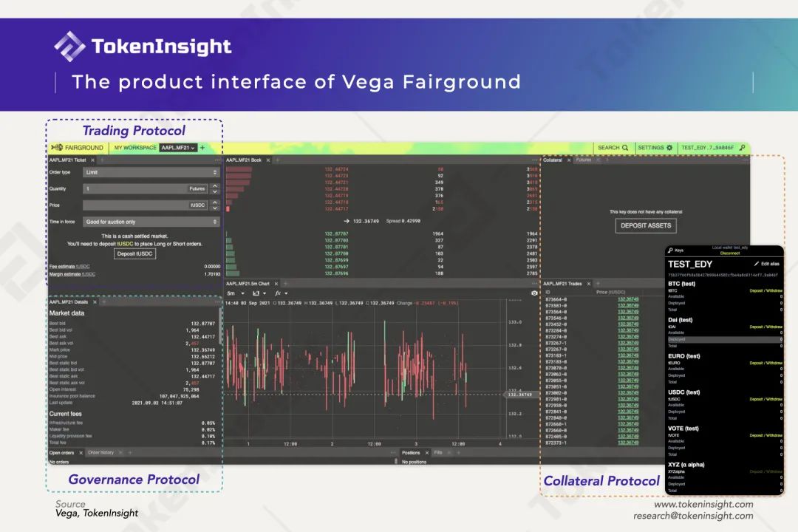798x532 pixels.
Task: Click the Fairground fish logo icon
Action: tap(56, 148)
